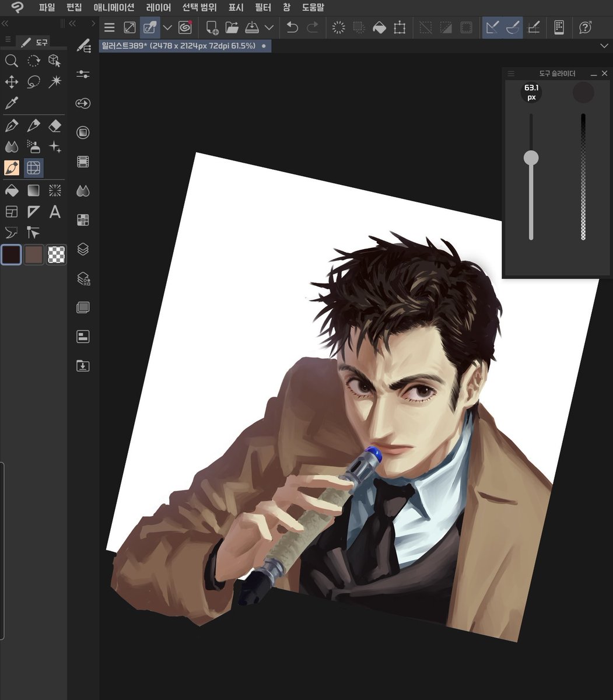Screen dimensions: 613x700
Task: Select the dark main color swatch
Action: coord(12,254)
